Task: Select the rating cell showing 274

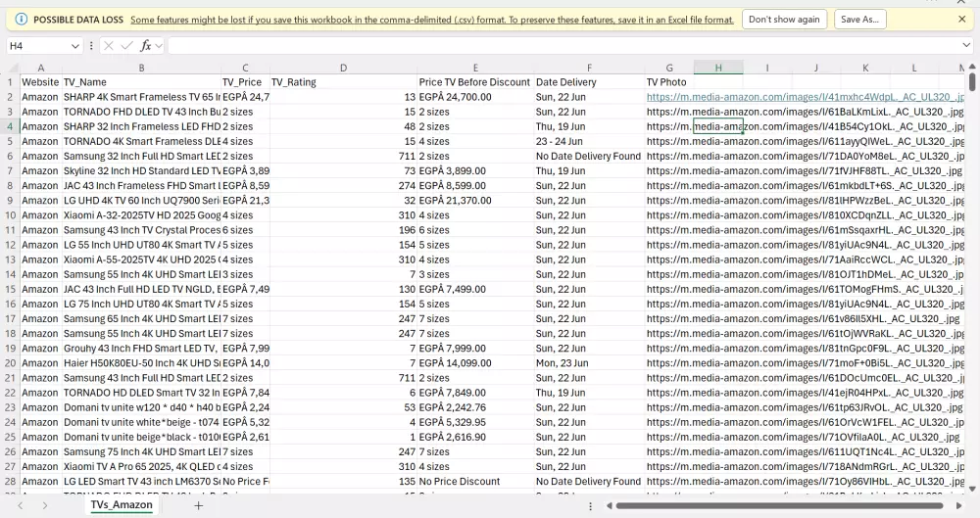Action: [343, 186]
